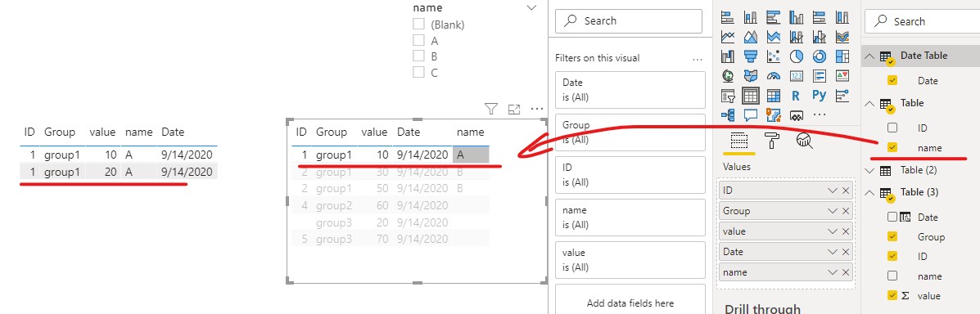980x314 pixels.
Task: Check option C in the name slicer
Action: coord(418,73)
